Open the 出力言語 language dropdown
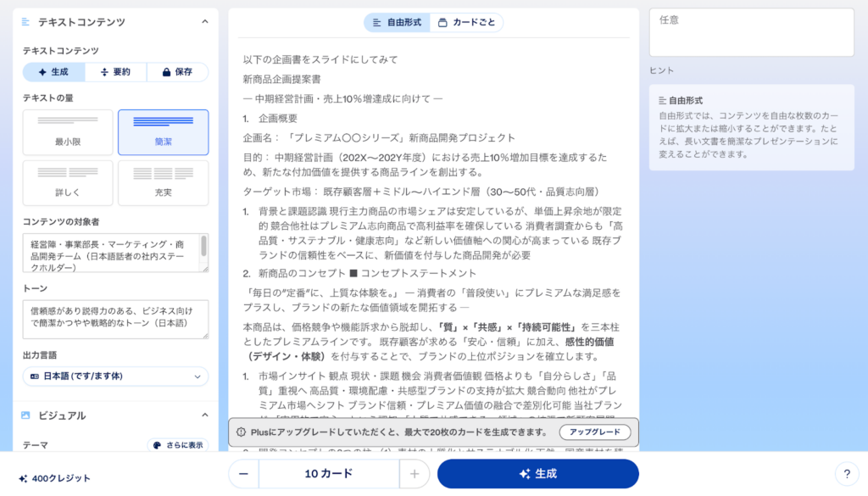This screenshot has height=496, width=868. (x=115, y=376)
